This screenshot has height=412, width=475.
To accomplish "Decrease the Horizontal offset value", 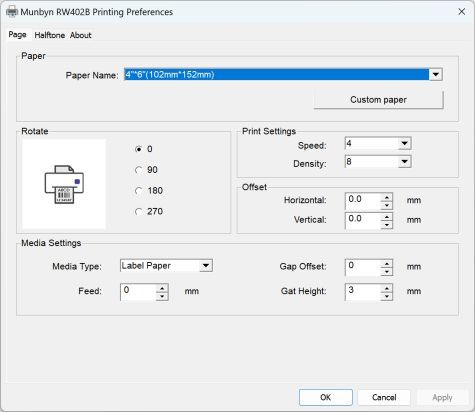I will [387, 205].
